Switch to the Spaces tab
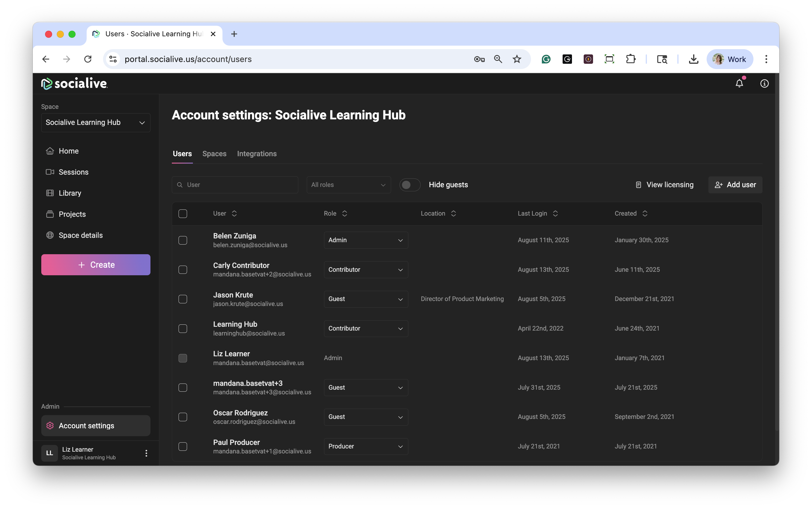This screenshot has width=812, height=509. (214, 154)
